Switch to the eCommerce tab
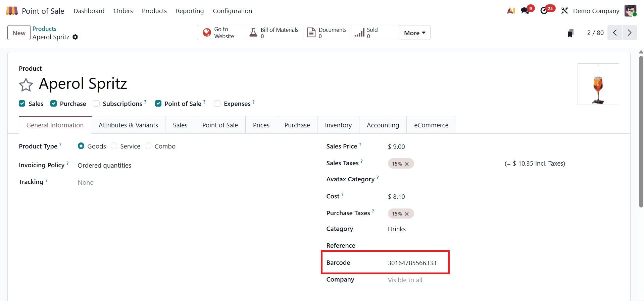The image size is (644, 301). 431,125
